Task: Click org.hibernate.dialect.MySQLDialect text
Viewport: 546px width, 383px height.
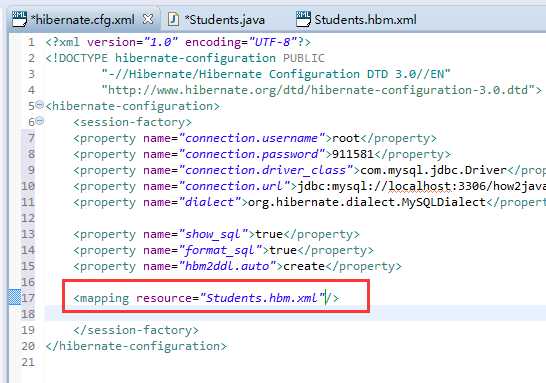Action: click(x=367, y=202)
